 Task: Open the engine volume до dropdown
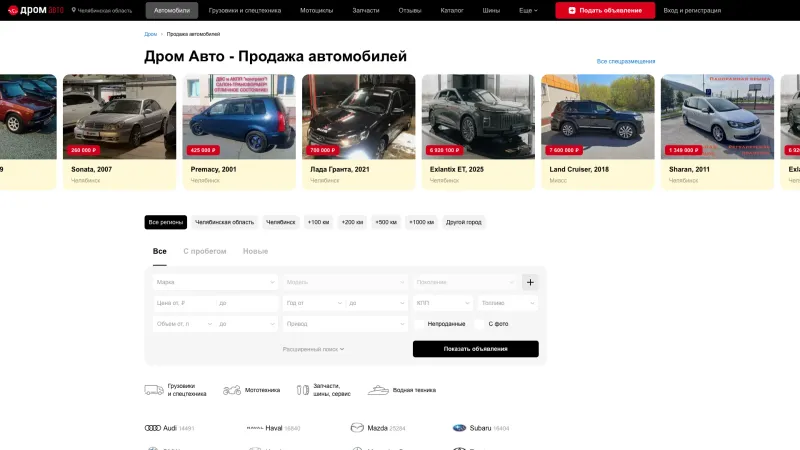247,324
